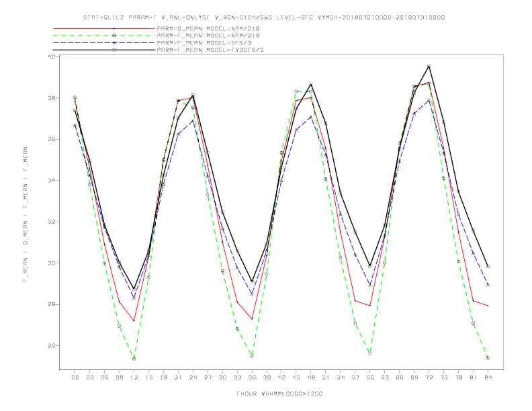Click blue triangle marker at hour 60 trough
This screenshot has height=411, width=532.
point(370,285)
